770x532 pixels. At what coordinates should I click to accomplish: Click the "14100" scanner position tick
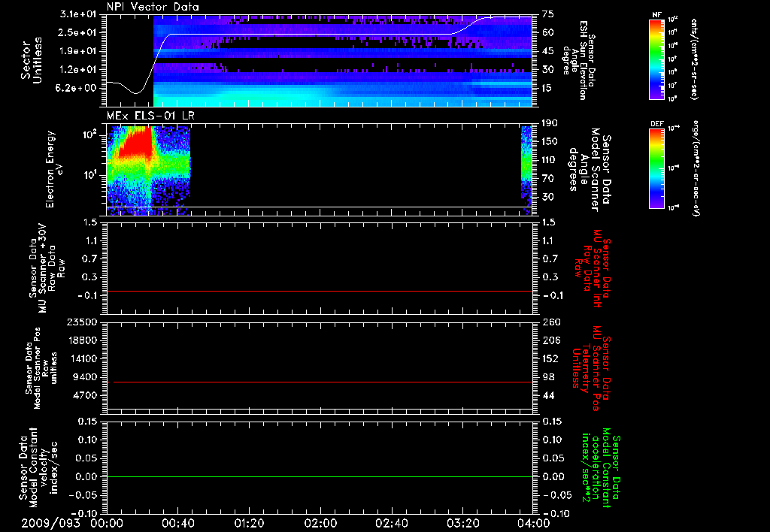82,358
